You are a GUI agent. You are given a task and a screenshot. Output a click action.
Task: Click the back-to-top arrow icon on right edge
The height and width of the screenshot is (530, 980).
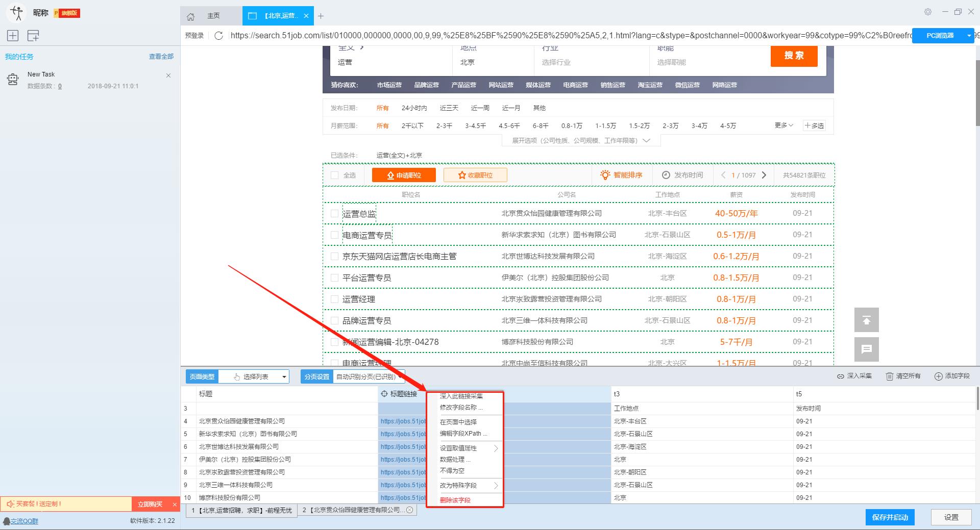click(x=866, y=320)
